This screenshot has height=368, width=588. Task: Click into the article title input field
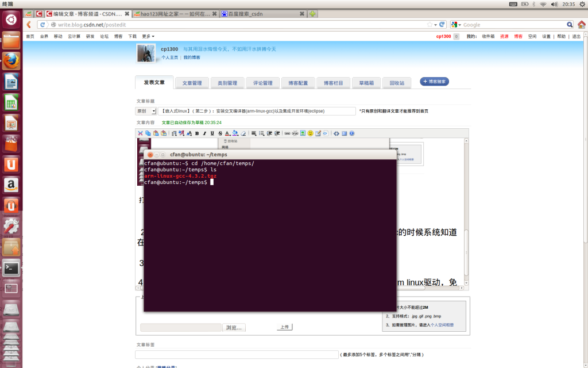click(257, 111)
